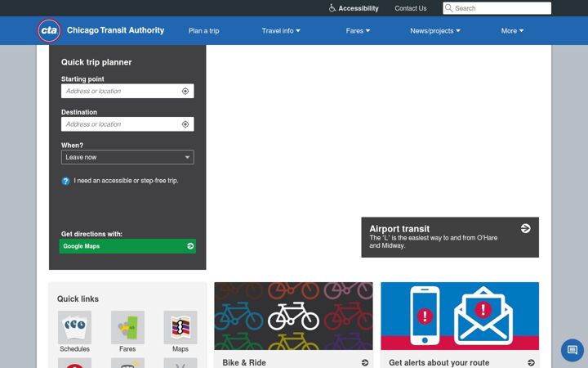Click the Schedules label under Quick links
This screenshot has width=588, height=368.
click(x=74, y=349)
